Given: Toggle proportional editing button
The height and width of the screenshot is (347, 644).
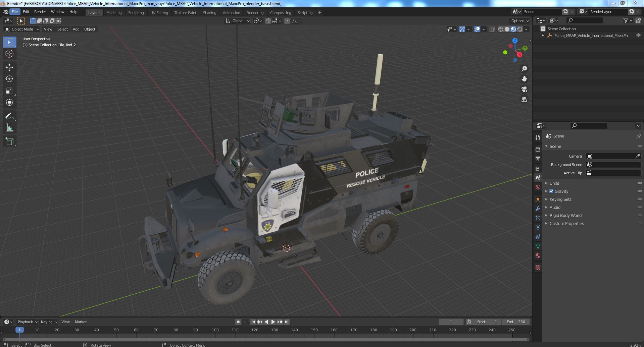Looking at the screenshot, I should coord(287,21).
